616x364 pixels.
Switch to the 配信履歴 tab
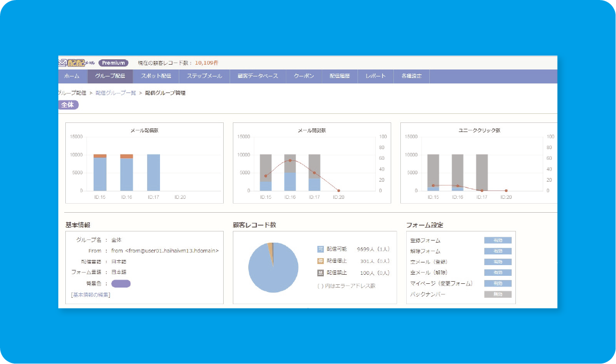click(340, 76)
